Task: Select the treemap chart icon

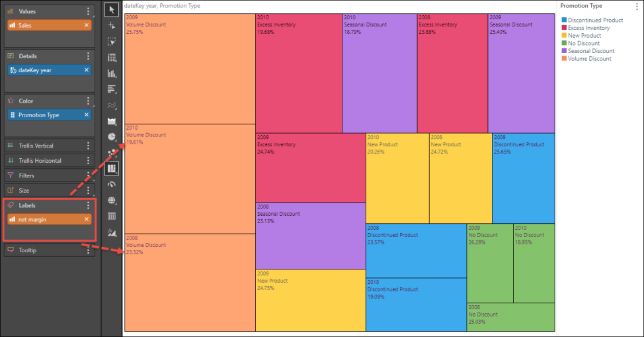Action: pos(112,169)
